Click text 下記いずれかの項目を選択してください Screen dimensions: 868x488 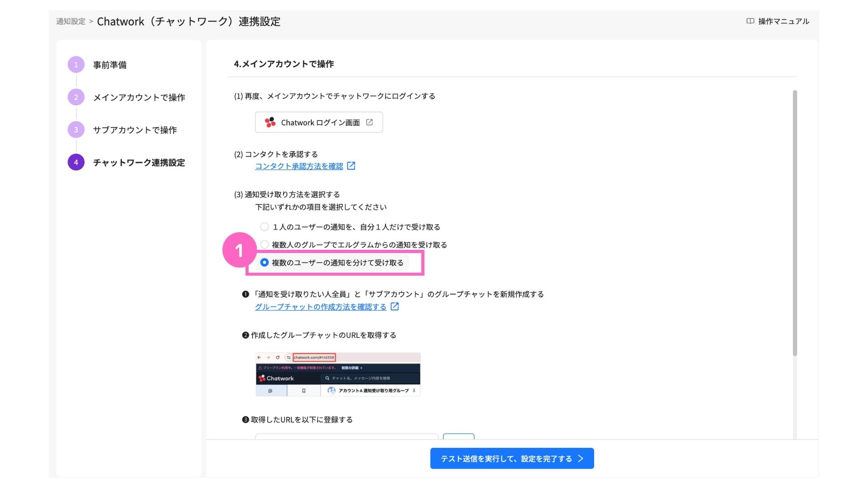tap(321, 207)
